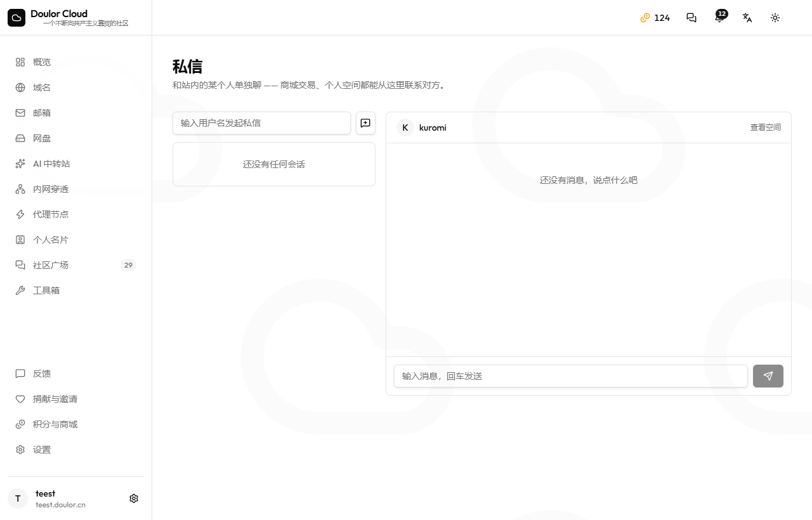The image size is (812, 520).
Task: Open 反馈 in the sidebar
Action: pyautogui.click(x=75, y=374)
